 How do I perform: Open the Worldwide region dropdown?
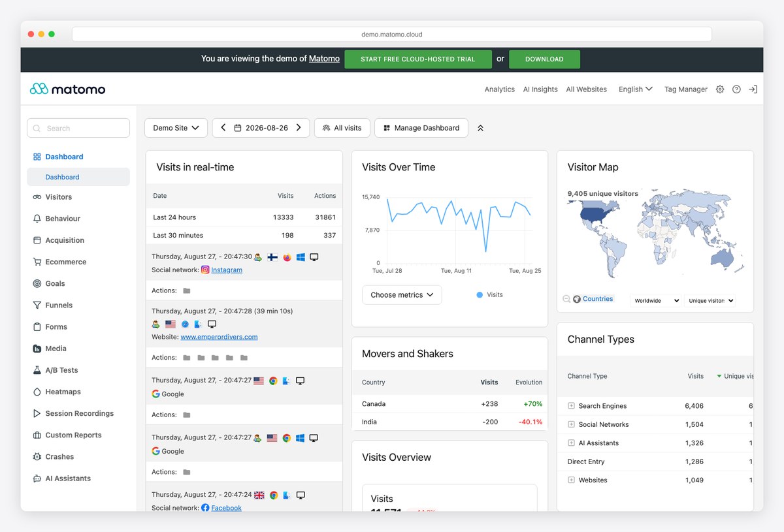coord(656,301)
